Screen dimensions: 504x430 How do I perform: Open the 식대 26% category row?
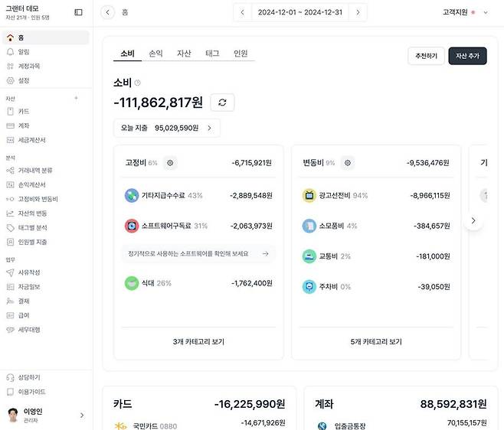click(x=198, y=283)
